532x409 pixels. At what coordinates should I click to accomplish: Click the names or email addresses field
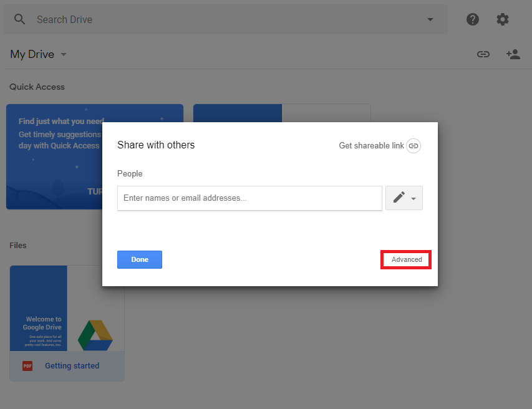pos(249,198)
